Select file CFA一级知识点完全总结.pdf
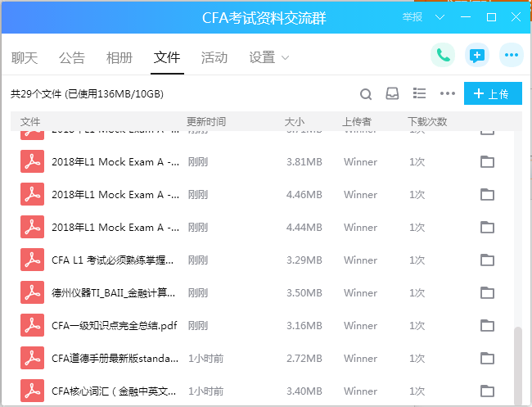The width and height of the screenshot is (532, 407). [115, 326]
